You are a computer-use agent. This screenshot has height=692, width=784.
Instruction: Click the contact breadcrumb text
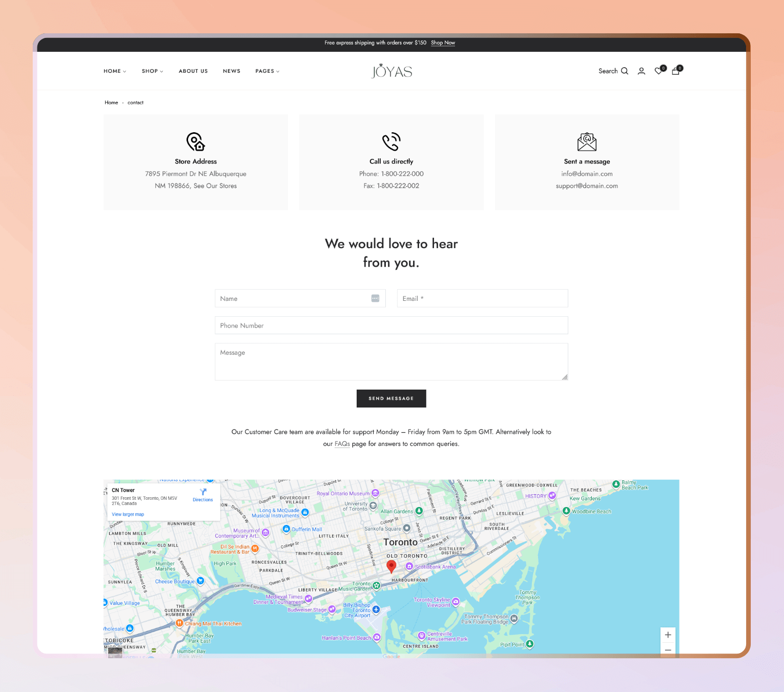136,103
